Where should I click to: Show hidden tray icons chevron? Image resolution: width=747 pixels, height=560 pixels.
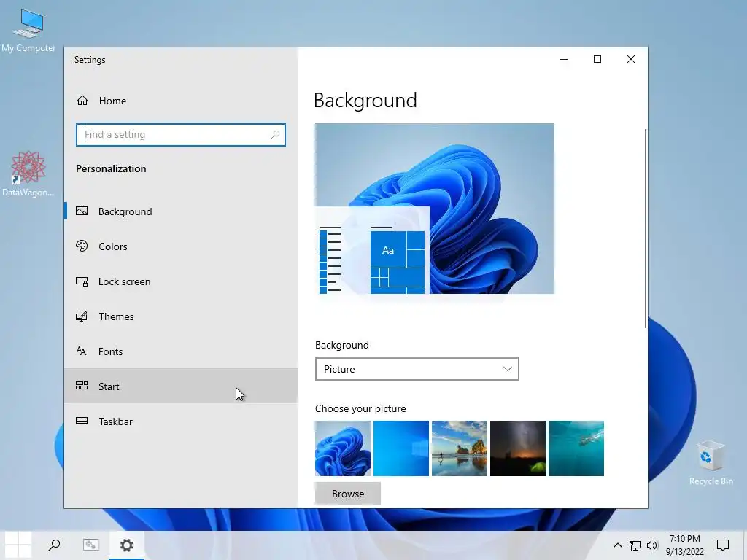point(617,545)
